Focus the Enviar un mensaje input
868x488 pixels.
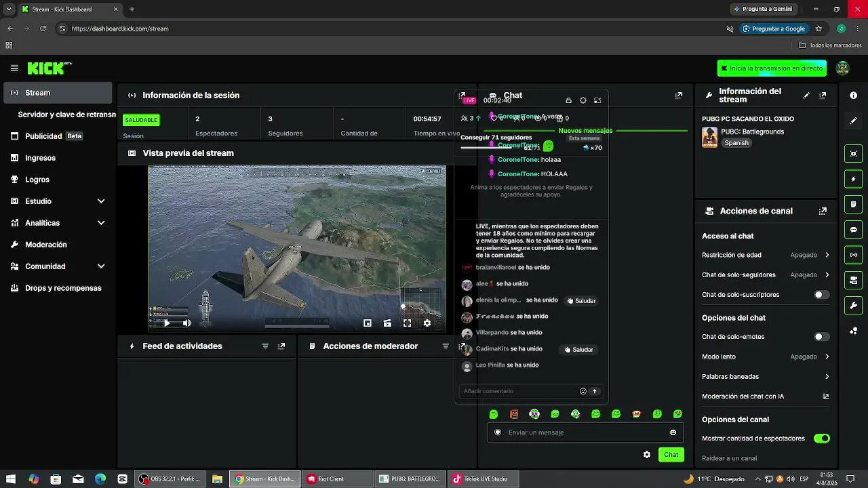coord(585,432)
